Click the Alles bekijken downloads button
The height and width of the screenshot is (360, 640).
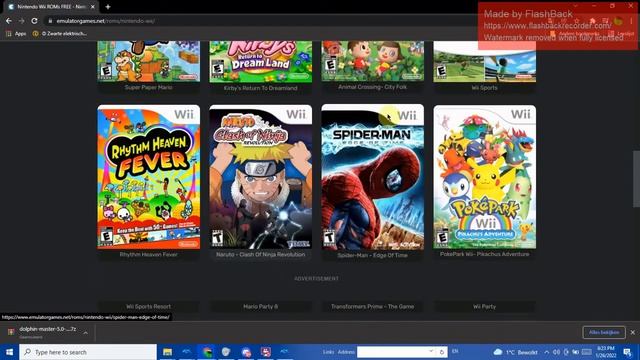pos(604,332)
